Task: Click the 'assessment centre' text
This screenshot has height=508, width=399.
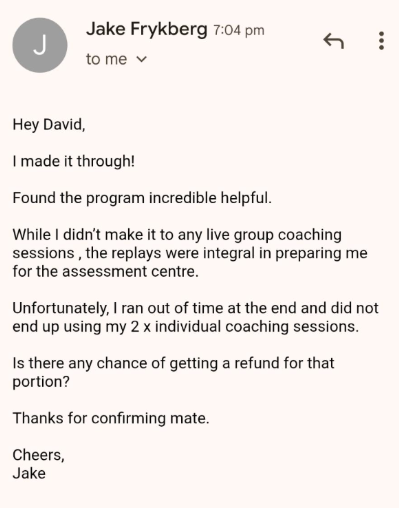Action: tap(130, 271)
